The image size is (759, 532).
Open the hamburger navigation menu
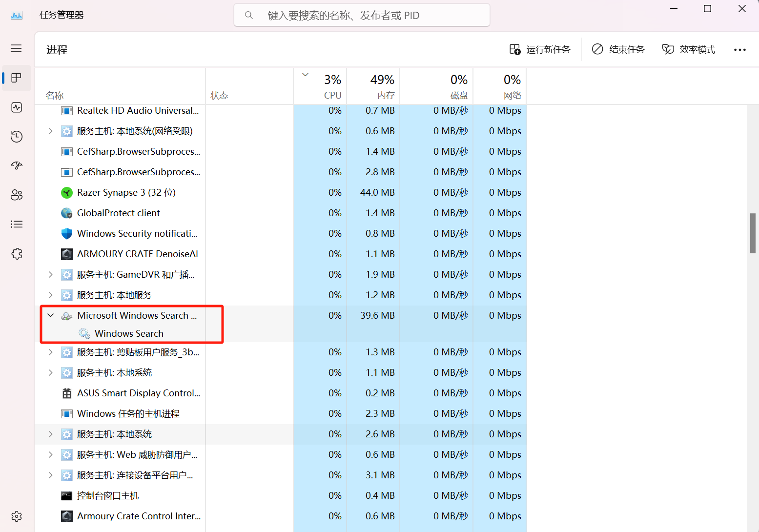(16, 48)
